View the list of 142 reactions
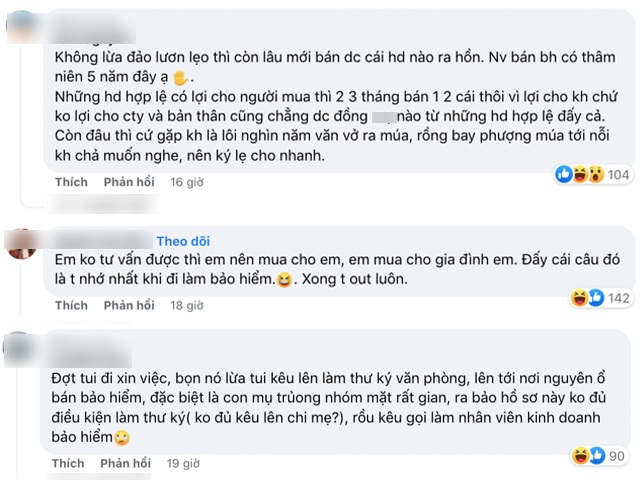This screenshot has height=480, width=640. 618,297
